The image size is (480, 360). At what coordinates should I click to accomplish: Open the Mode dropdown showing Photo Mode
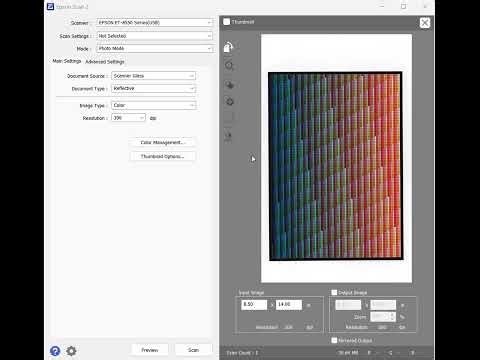[x=155, y=48]
